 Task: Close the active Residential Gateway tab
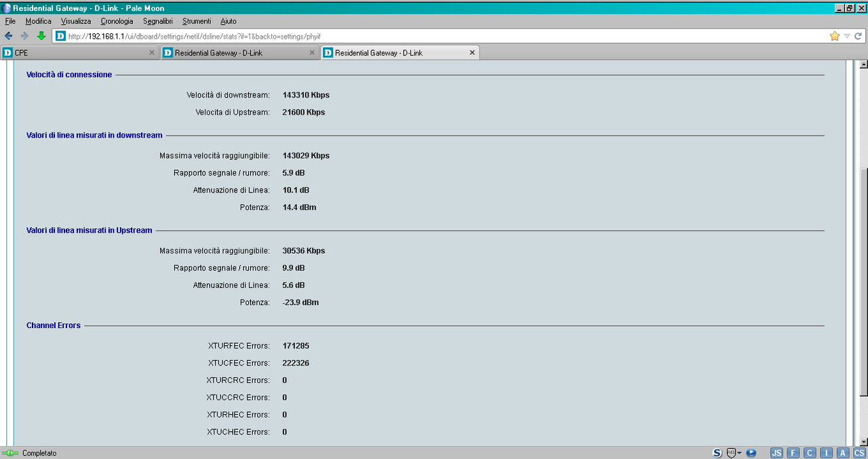[472, 52]
